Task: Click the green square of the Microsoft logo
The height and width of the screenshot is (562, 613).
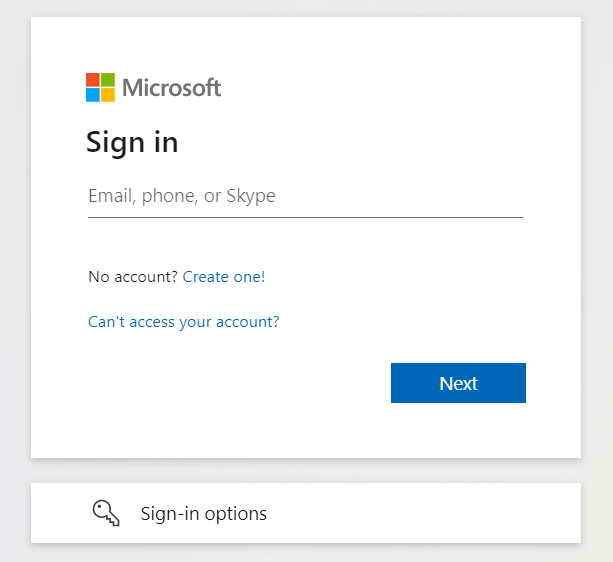Action: 108,80
